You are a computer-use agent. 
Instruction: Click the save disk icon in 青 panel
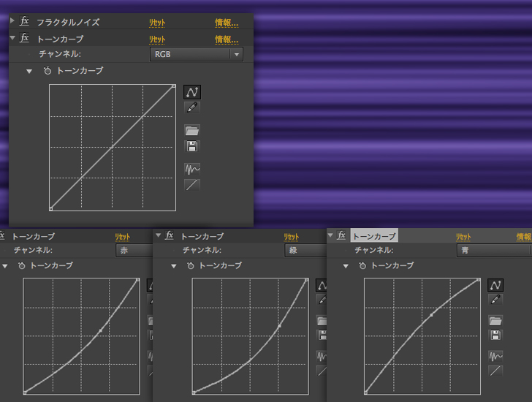[495, 335]
